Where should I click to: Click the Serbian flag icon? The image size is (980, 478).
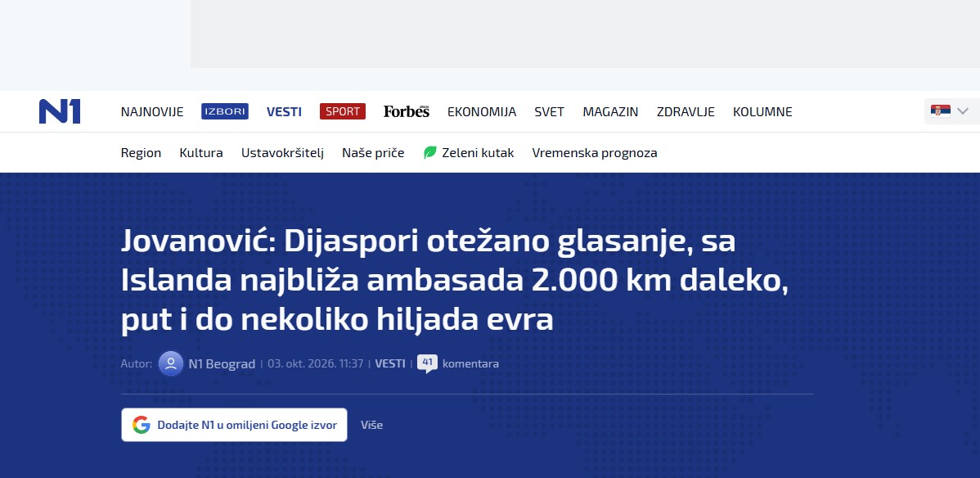coord(941,111)
